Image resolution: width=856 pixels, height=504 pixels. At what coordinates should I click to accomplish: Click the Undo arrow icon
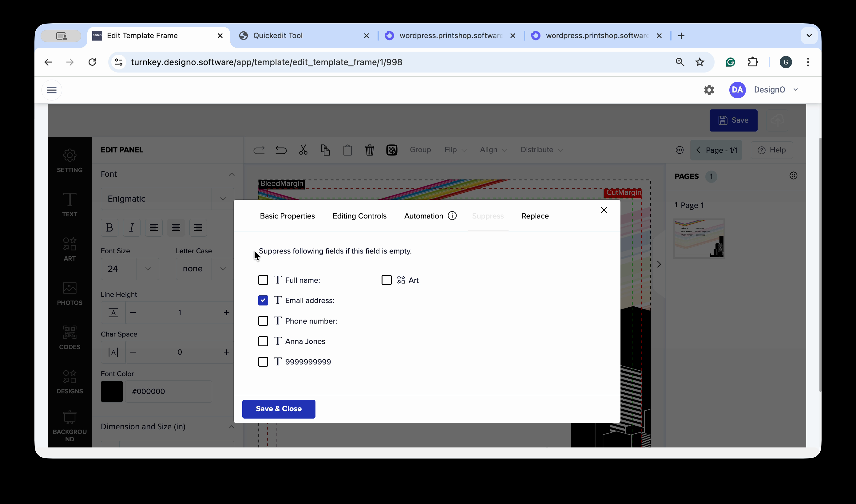[281, 150]
